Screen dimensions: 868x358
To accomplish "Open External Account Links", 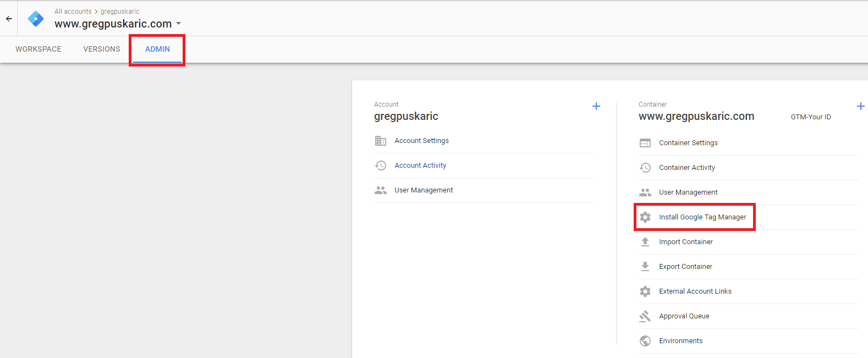I will (x=695, y=291).
